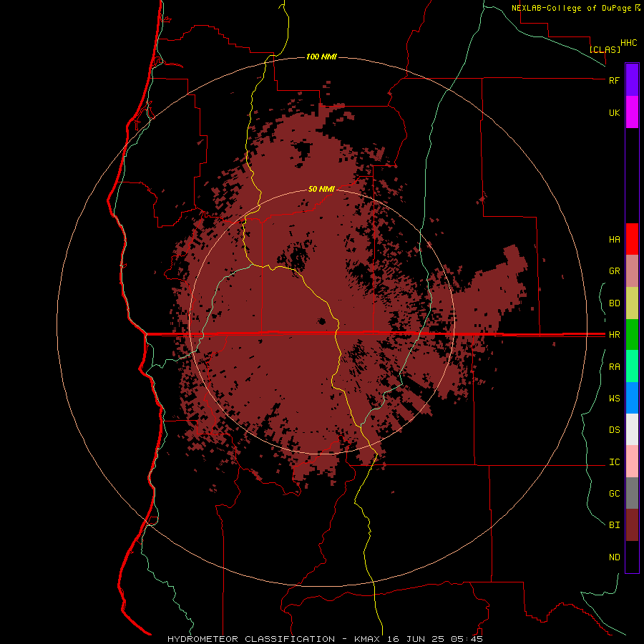This screenshot has width=644, height=644.
Task: Select the dusty pink GR legend swatch
Action: tap(632, 271)
